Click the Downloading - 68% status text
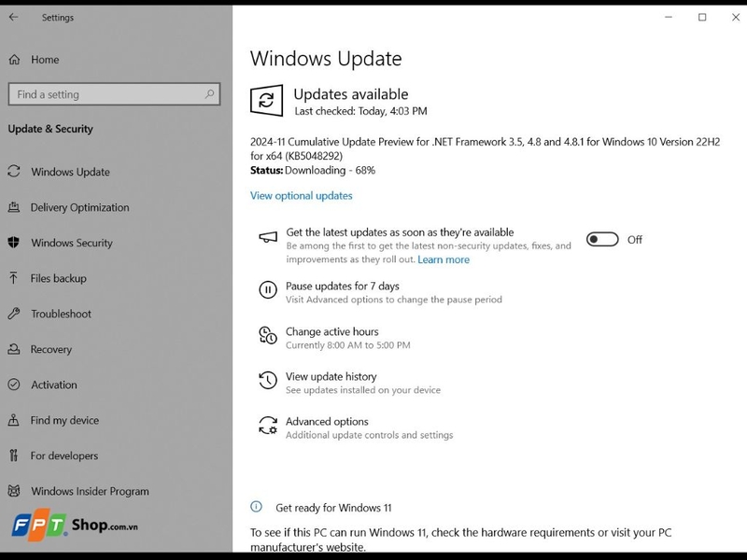The width and height of the screenshot is (747, 560). pyautogui.click(x=330, y=171)
